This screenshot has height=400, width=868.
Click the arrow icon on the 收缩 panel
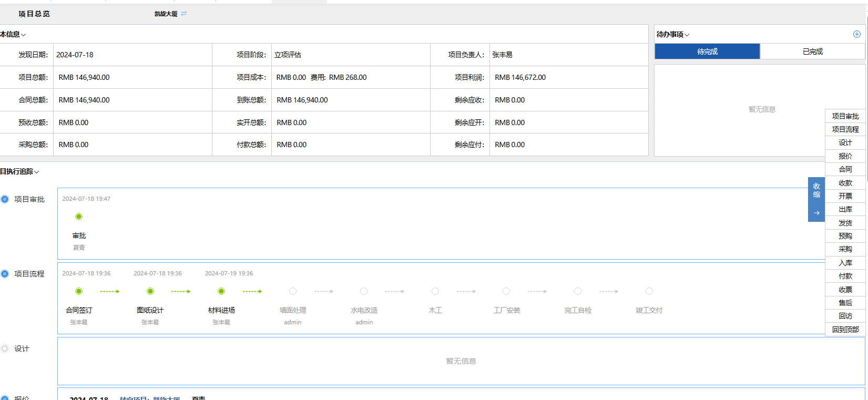click(x=816, y=213)
